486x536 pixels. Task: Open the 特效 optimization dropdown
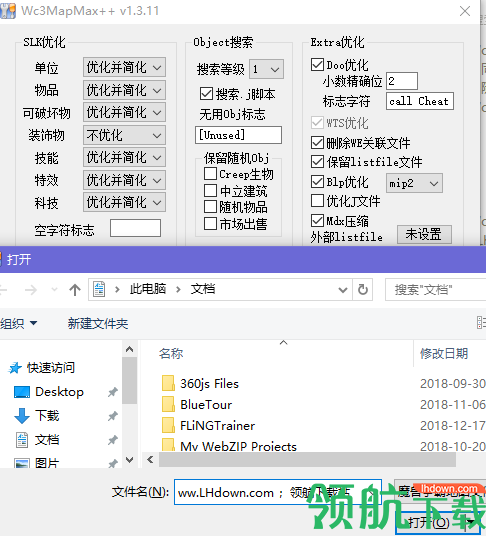click(x=124, y=180)
